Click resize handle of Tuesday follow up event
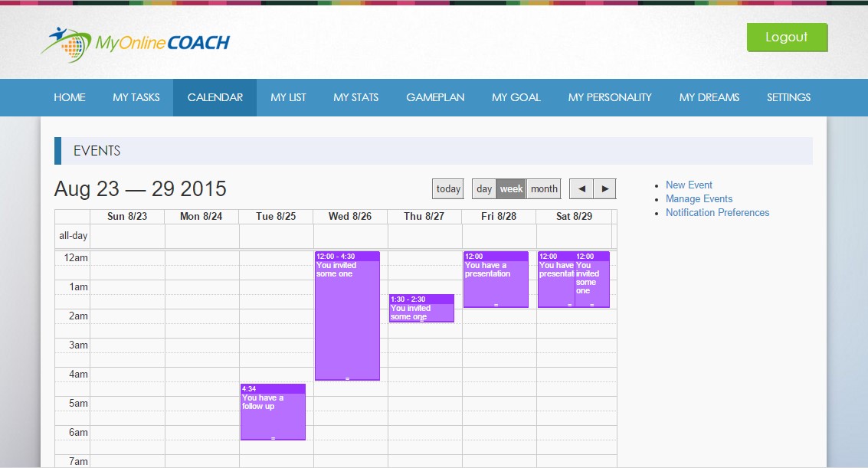The image size is (868, 468). click(x=273, y=438)
